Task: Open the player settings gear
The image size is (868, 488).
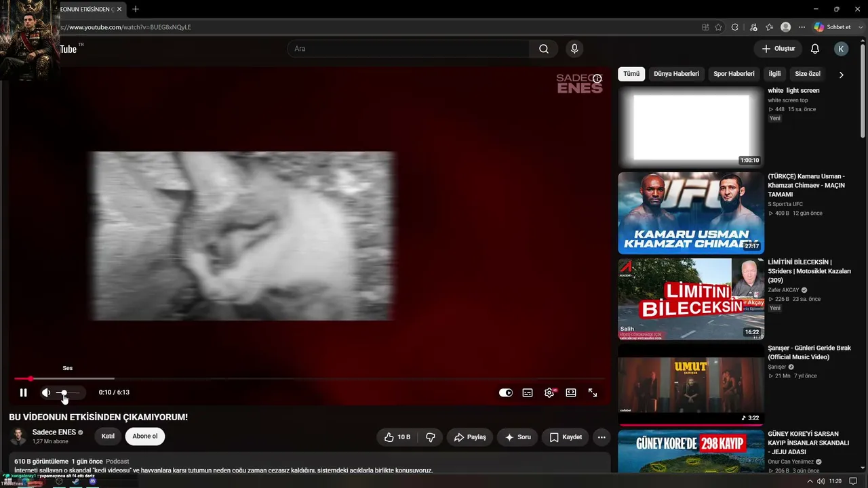Action: point(549,392)
